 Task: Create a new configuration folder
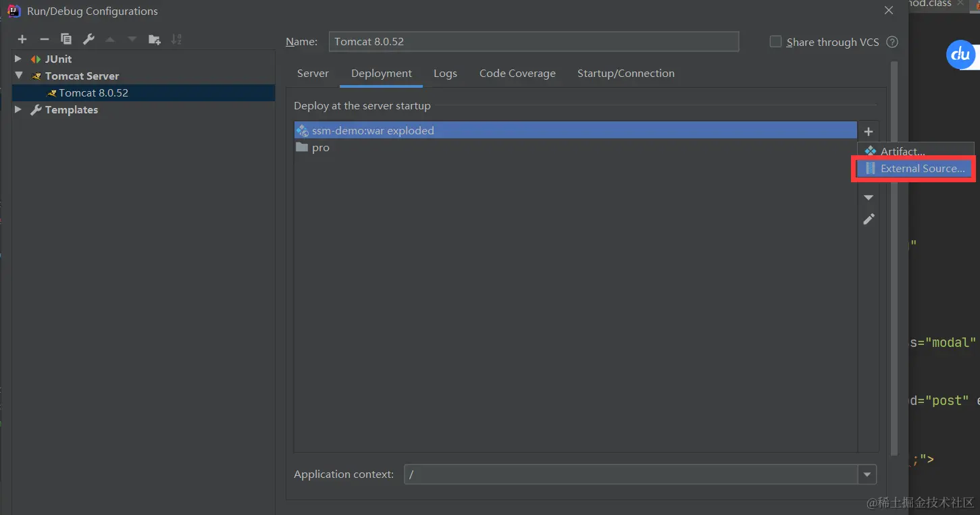tap(155, 39)
